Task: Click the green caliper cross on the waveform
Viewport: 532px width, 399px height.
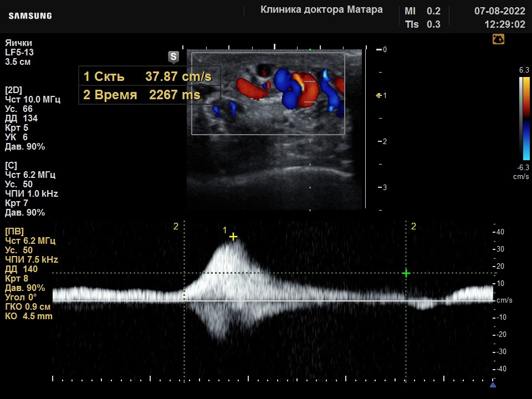Action: pyautogui.click(x=406, y=273)
